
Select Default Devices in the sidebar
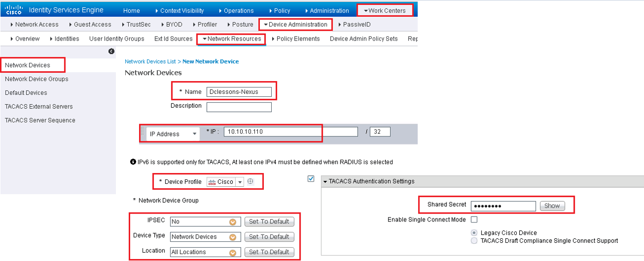pos(26,93)
